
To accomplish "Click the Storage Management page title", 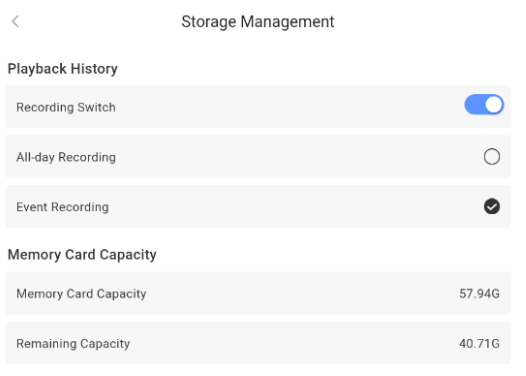I will pos(258,22).
